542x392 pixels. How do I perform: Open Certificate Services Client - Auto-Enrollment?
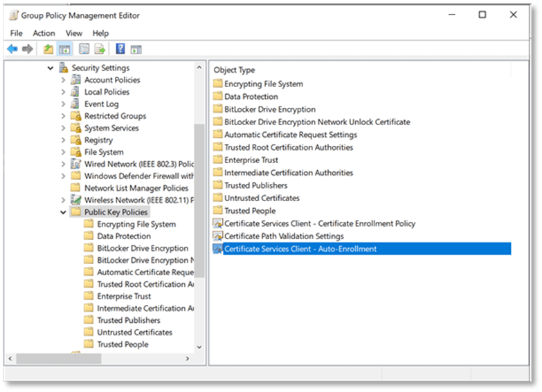click(300, 249)
